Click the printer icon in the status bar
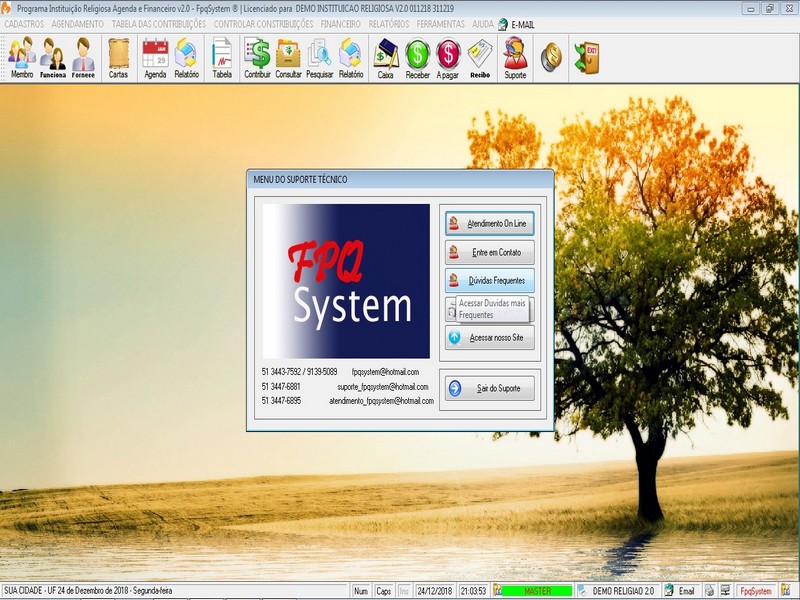This screenshot has width=800, height=600. click(709, 591)
